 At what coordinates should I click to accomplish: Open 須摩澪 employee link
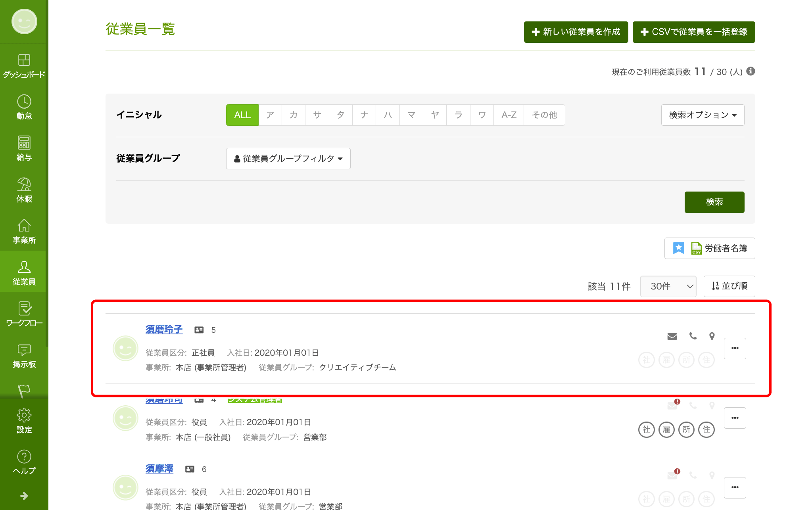pyautogui.click(x=159, y=469)
